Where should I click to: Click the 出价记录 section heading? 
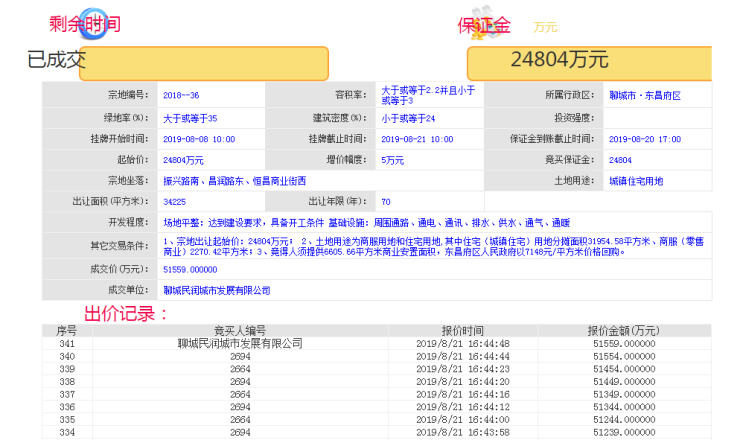pos(125,313)
